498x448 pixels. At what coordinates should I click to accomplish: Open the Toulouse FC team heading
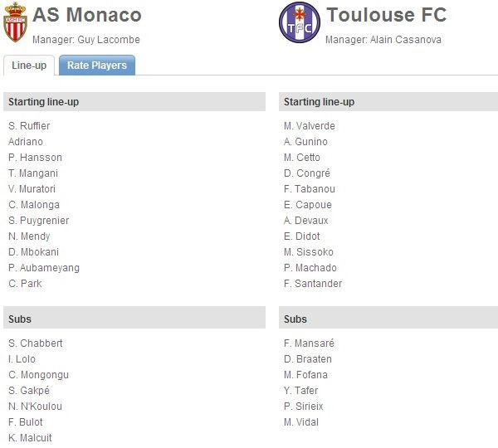pos(387,15)
